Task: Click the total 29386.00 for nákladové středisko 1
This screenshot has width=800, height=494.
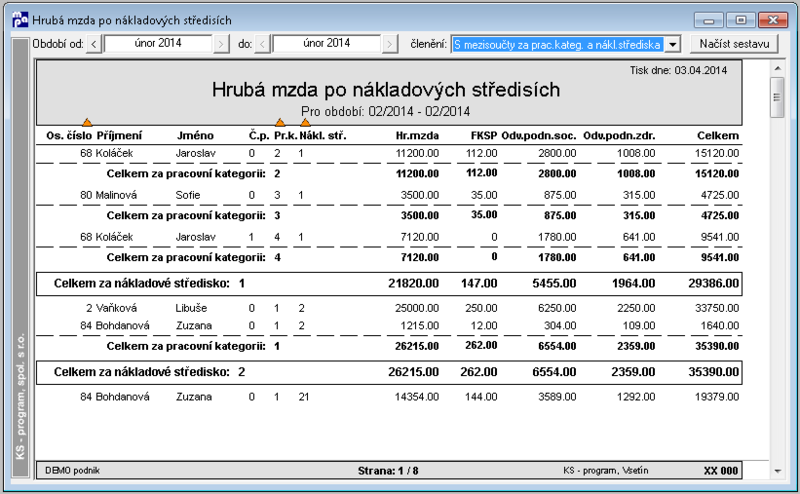Action: tap(713, 283)
